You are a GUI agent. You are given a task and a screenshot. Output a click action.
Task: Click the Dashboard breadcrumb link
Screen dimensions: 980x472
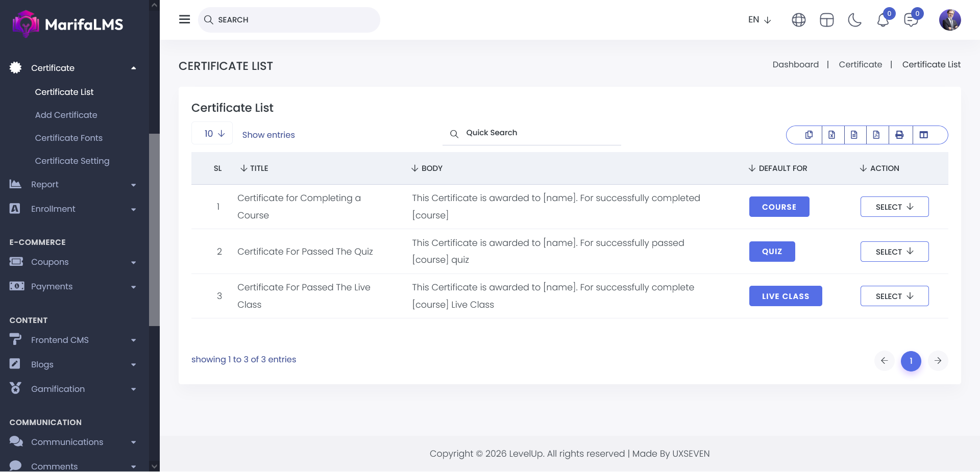[795, 64]
